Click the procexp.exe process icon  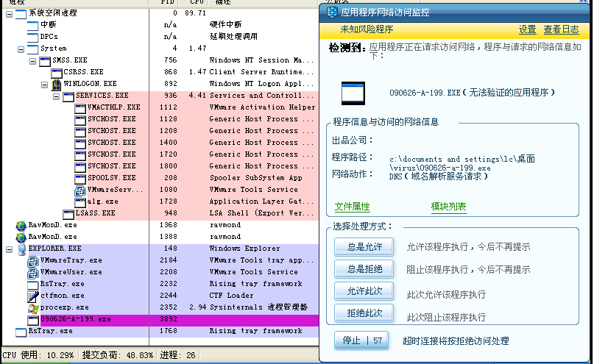point(33,308)
